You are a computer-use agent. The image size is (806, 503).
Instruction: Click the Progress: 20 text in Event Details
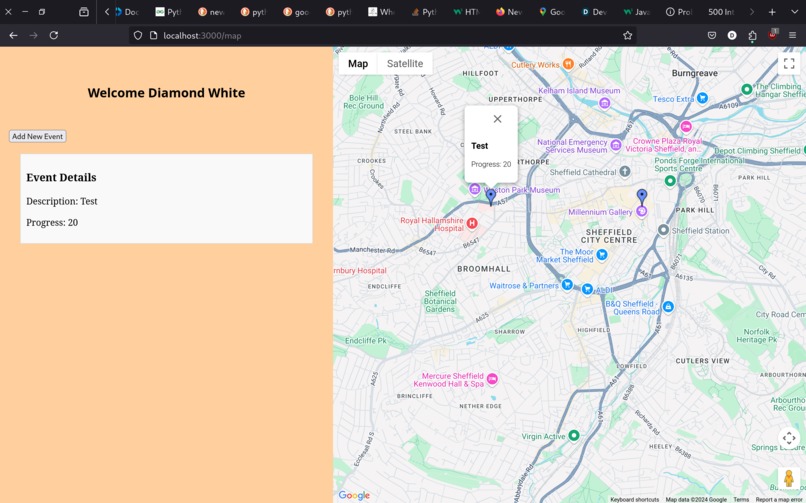[52, 222]
